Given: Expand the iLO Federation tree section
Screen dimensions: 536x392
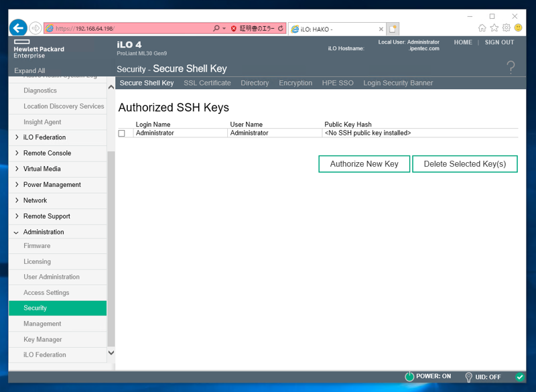Looking at the screenshot, I should point(16,137).
